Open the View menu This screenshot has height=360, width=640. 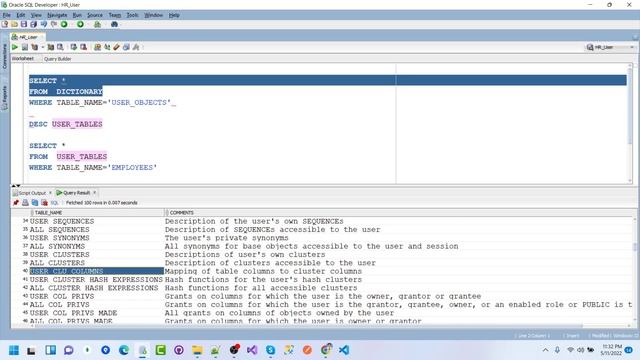(x=36, y=15)
